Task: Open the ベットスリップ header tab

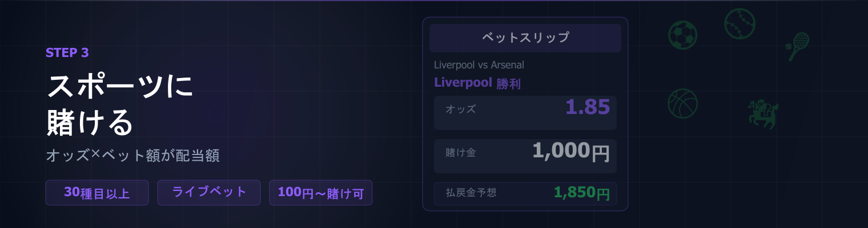Action: (525, 38)
